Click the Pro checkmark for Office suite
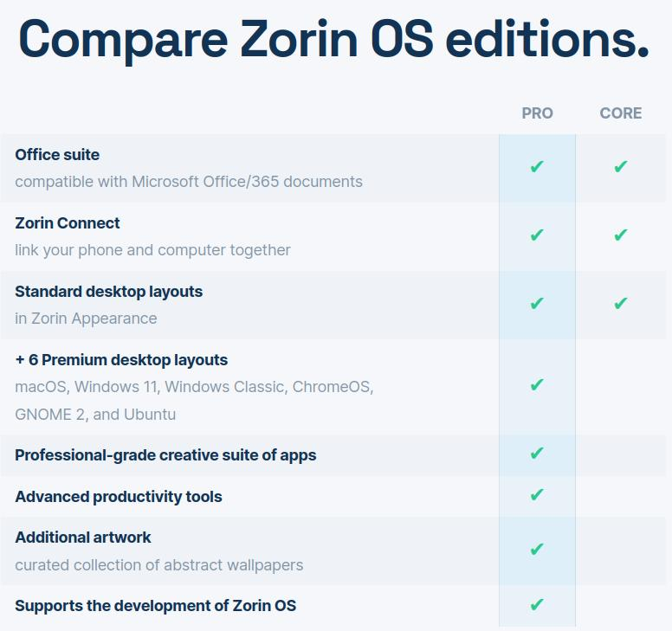This screenshot has height=631, width=672. 537,166
